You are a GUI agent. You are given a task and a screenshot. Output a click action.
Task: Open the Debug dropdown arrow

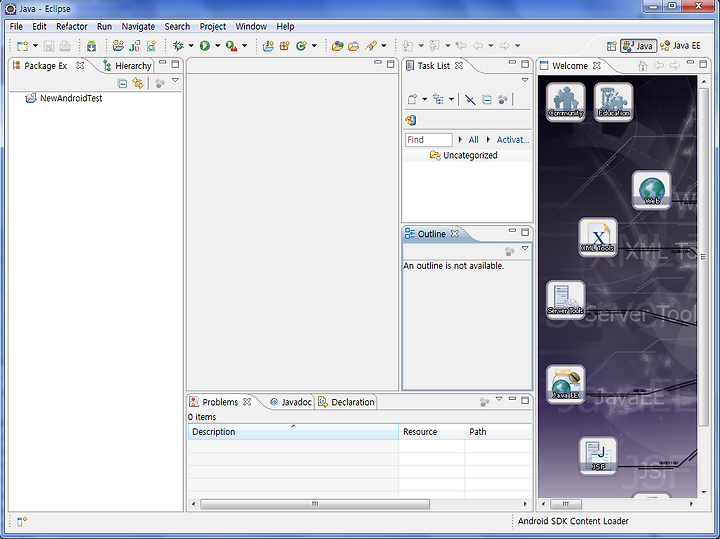[191, 45]
